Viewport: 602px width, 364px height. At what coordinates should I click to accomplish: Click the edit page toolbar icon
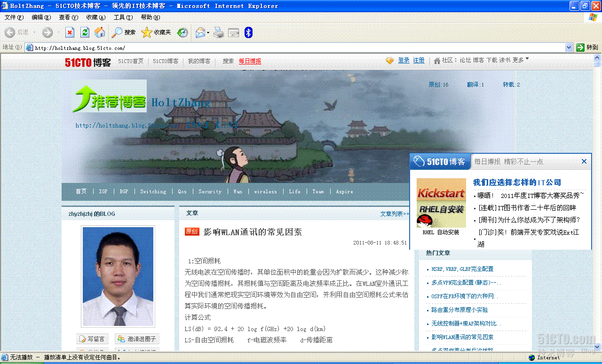(234, 32)
